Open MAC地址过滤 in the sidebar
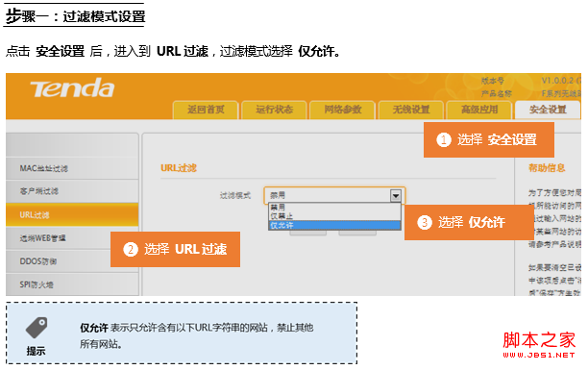 [72, 168]
